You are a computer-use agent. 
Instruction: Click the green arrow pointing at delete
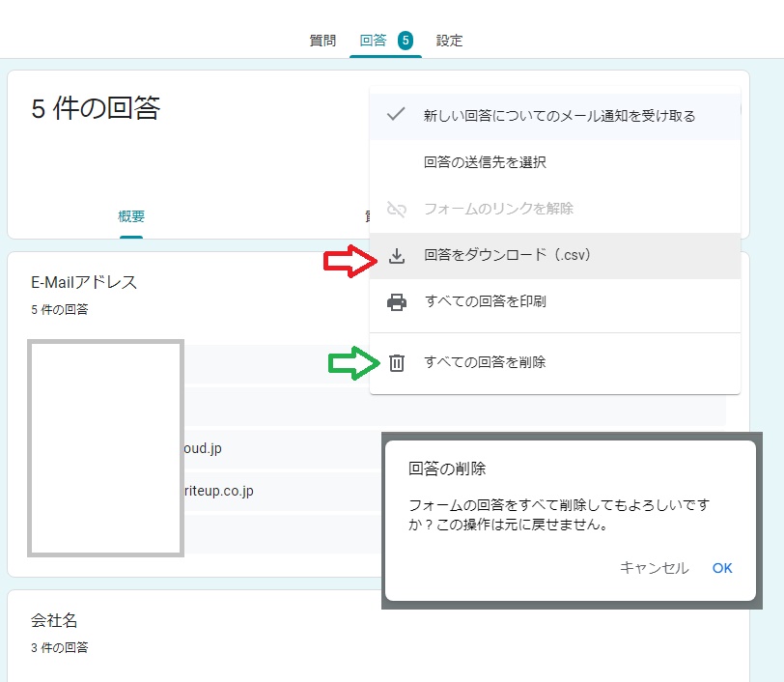click(x=352, y=363)
